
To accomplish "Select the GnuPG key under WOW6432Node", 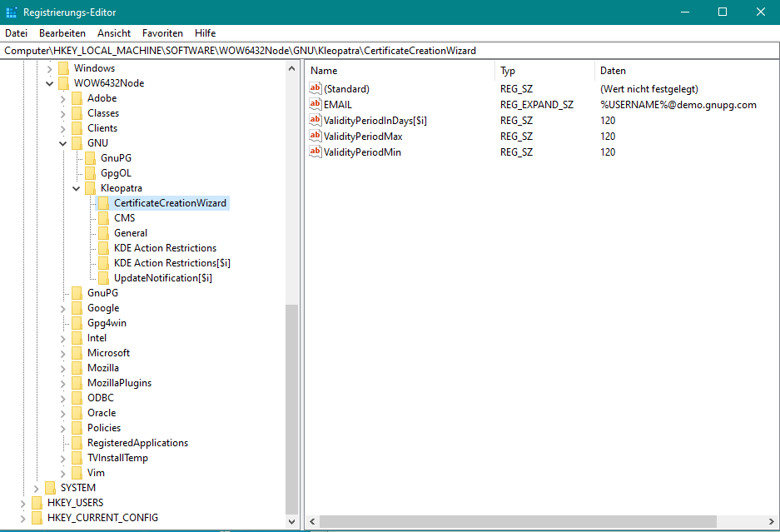I will (x=102, y=292).
